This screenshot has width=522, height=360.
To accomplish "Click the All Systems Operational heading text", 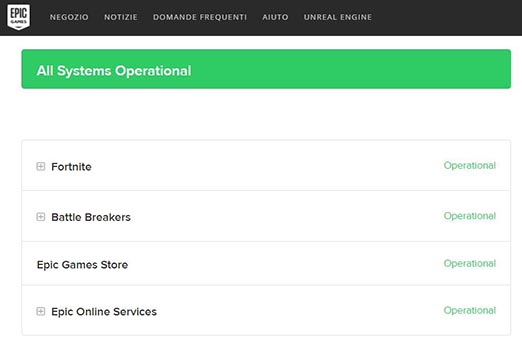I will point(114,71).
